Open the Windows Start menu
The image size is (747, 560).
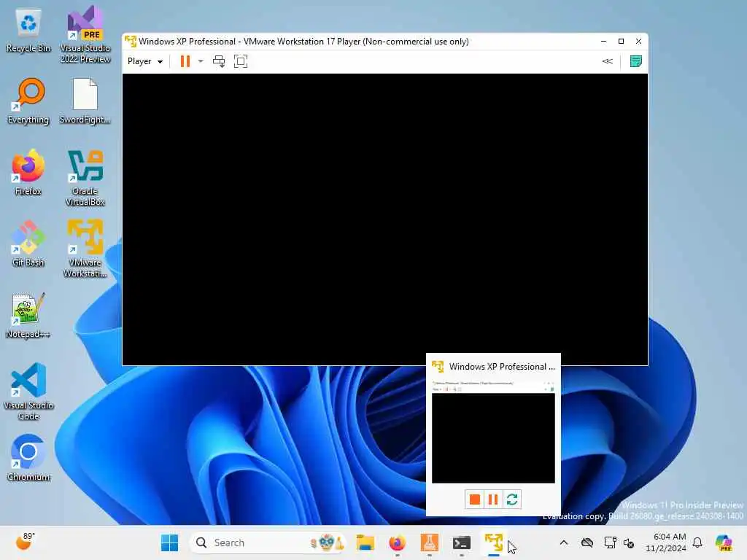tap(169, 542)
